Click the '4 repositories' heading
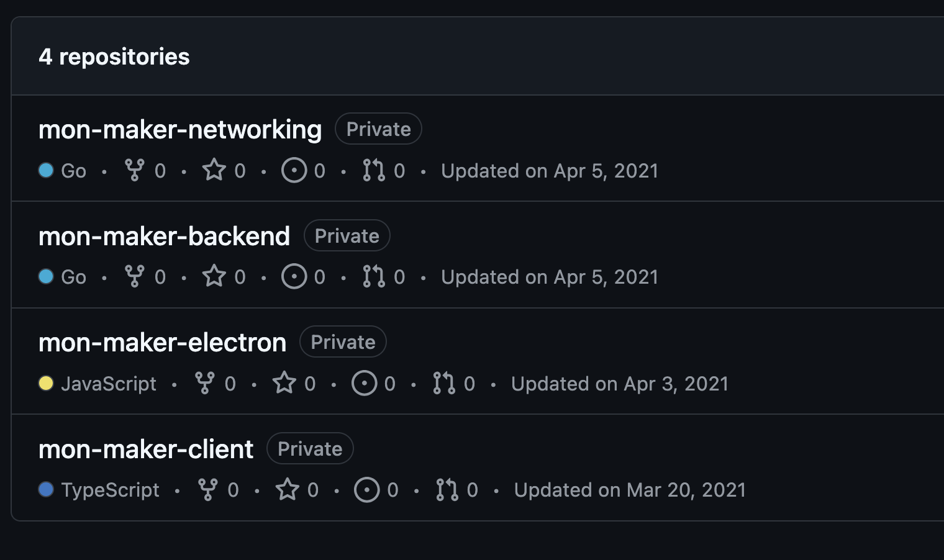This screenshot has height=560, width=944. coord(114,56)
